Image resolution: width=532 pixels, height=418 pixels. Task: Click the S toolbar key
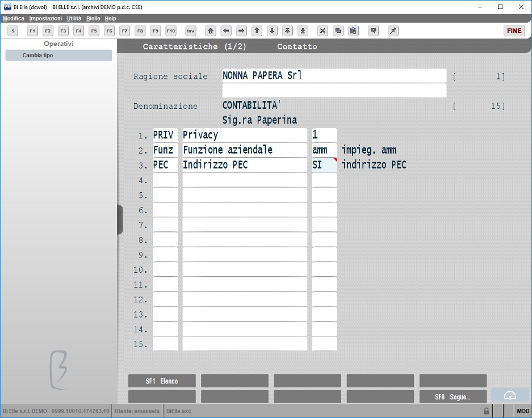tap(13, 31)
